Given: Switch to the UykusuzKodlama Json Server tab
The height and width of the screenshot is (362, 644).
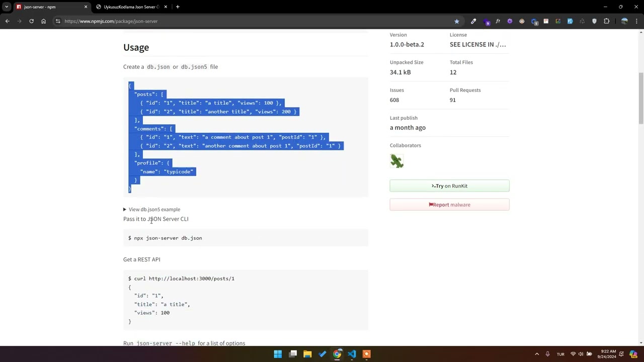Looking at the screenshot, I should pos(131,7).
